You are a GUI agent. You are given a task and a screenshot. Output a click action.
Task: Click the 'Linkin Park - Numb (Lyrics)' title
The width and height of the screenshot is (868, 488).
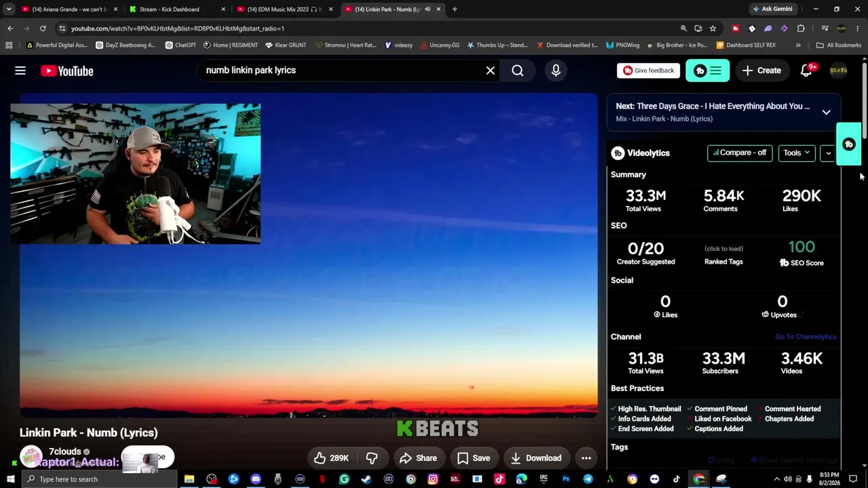click(89, 432)
